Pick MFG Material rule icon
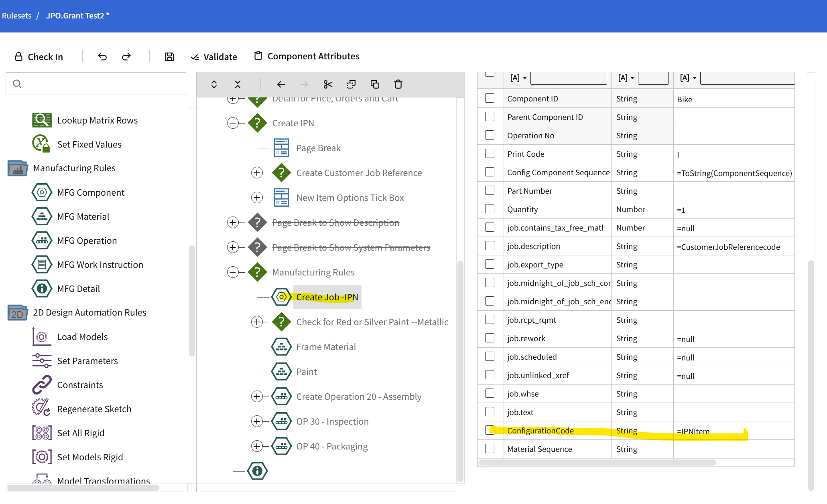 click(42, 217)
